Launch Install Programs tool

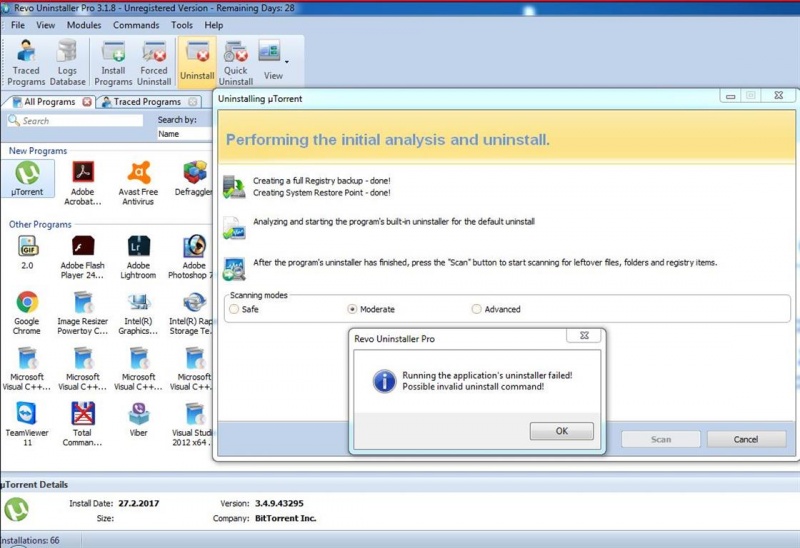[113, 63]
